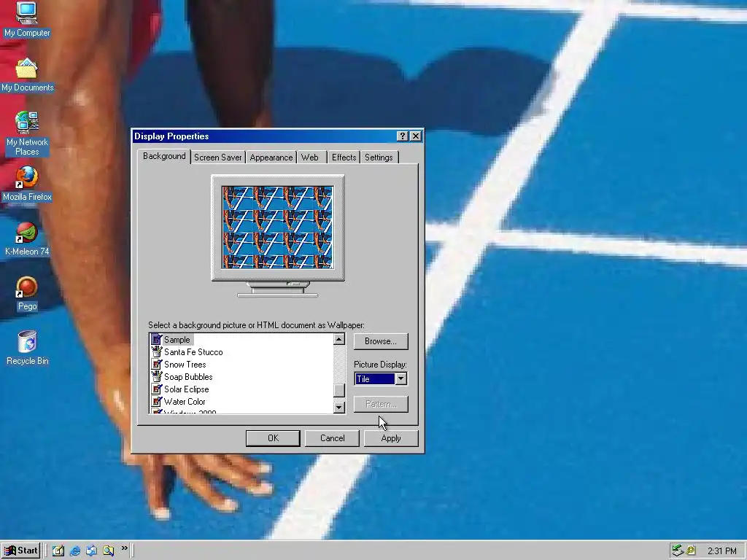Launch Internet Explorer from quick launch
747x560 pixels.
[75, 551]
